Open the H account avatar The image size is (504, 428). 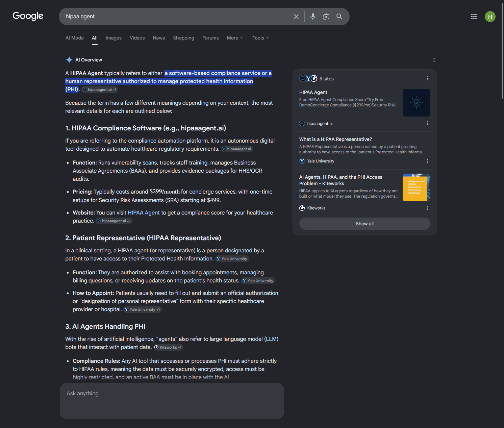[490, 17]
